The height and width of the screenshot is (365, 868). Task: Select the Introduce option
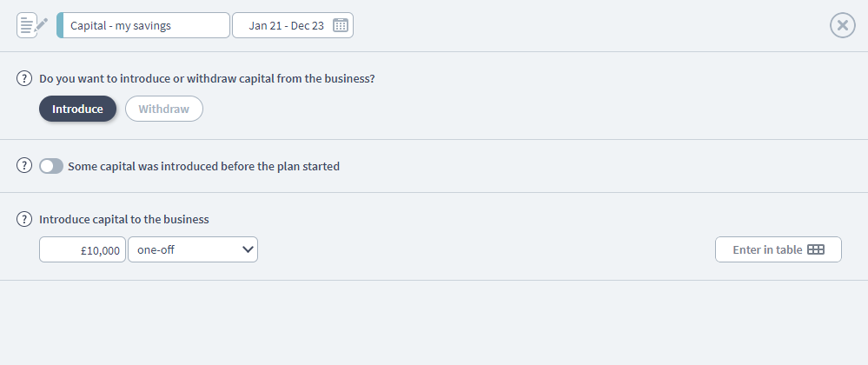pos(77,109)
